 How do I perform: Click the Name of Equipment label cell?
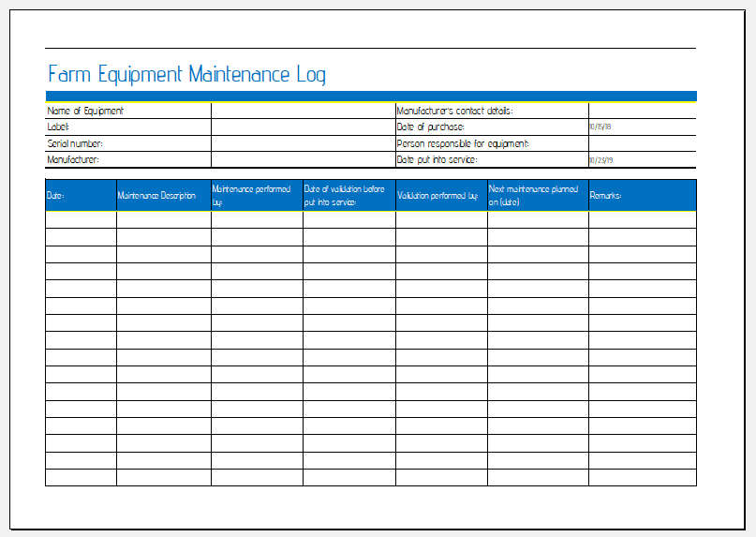[86, 111]
